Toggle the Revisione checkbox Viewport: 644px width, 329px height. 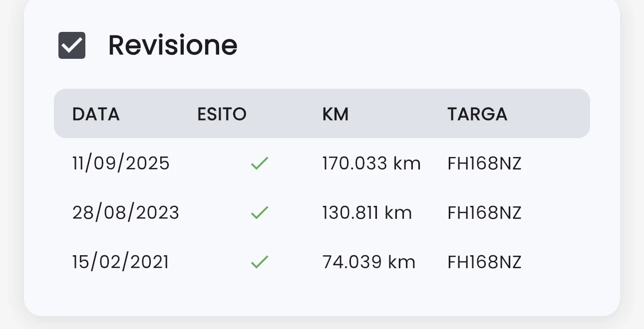pyautogui.click(x=72, y=45)
